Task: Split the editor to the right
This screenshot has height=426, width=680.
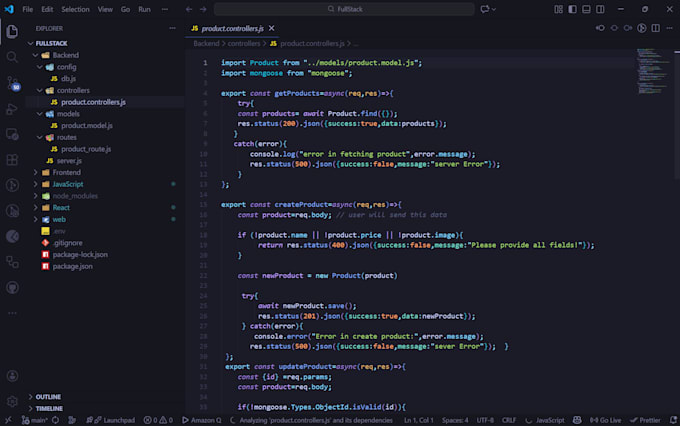Action: point(655,28)
